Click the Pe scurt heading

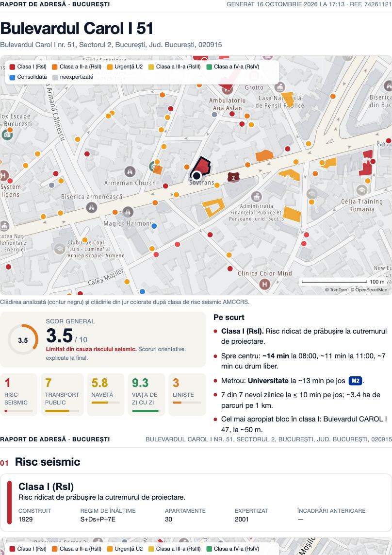tap(229, 318)
